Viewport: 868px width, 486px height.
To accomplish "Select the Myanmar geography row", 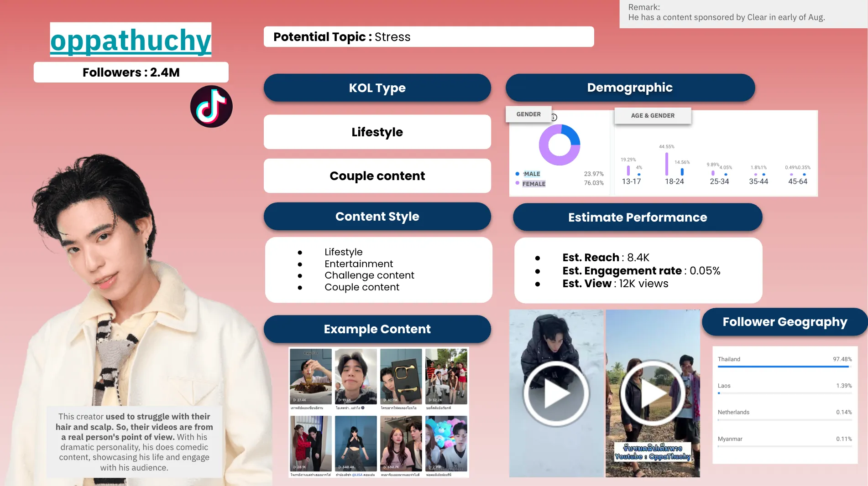I will click(x=784, y=441).
